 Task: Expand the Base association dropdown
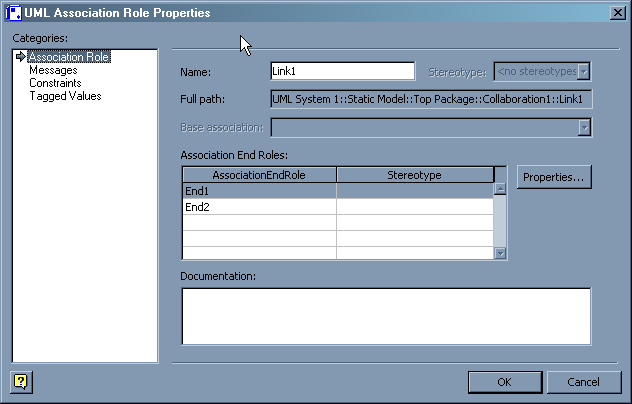coord(584,128)
